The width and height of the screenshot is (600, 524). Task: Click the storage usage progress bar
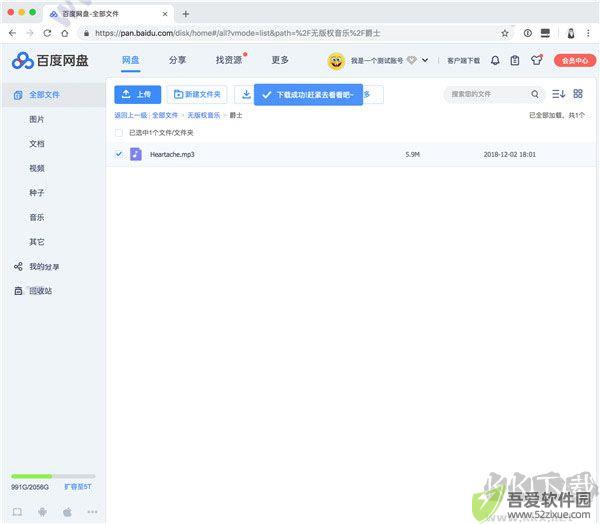tap(53, 476)
